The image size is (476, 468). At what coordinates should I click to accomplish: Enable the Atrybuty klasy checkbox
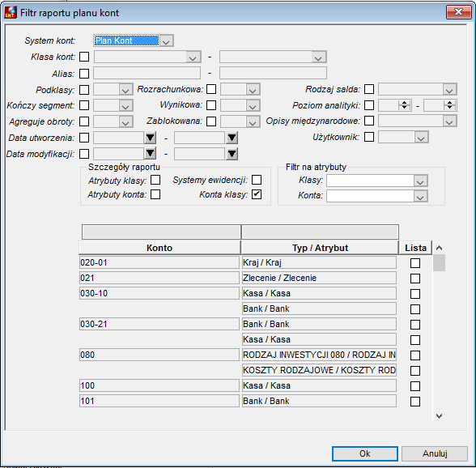(x=155, y=180)
